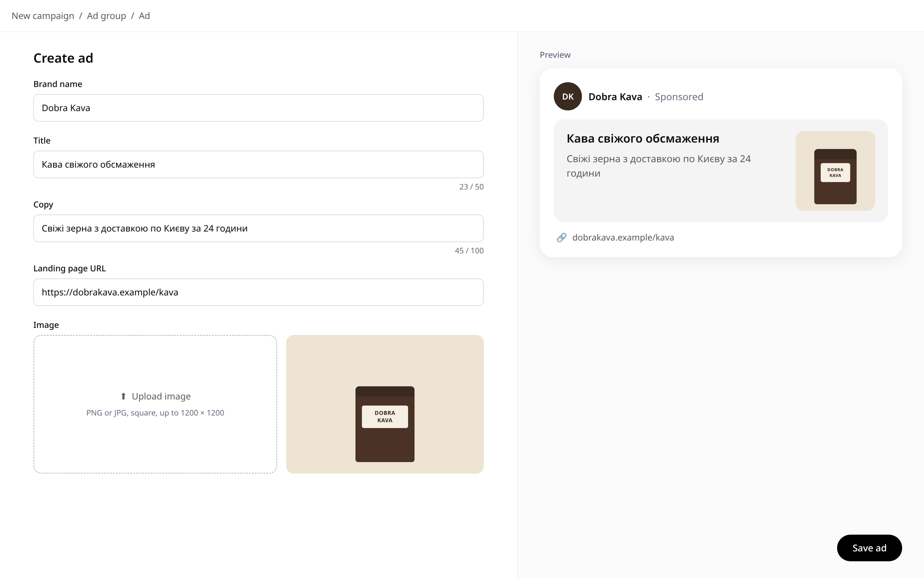The height and width of the screenshot is (578, 924).
Task: Click the upload arrow icon
Action: coord(123,397)
